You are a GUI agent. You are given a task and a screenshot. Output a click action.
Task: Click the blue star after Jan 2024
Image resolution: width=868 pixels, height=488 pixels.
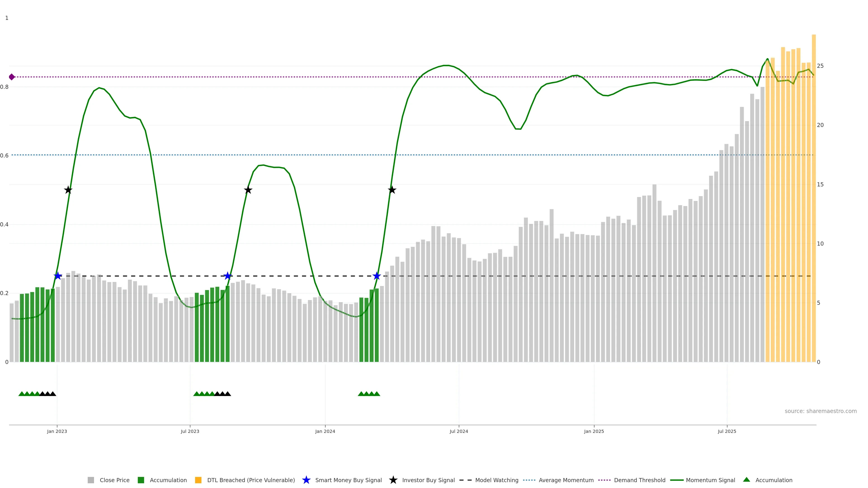(x=377, y=276)
